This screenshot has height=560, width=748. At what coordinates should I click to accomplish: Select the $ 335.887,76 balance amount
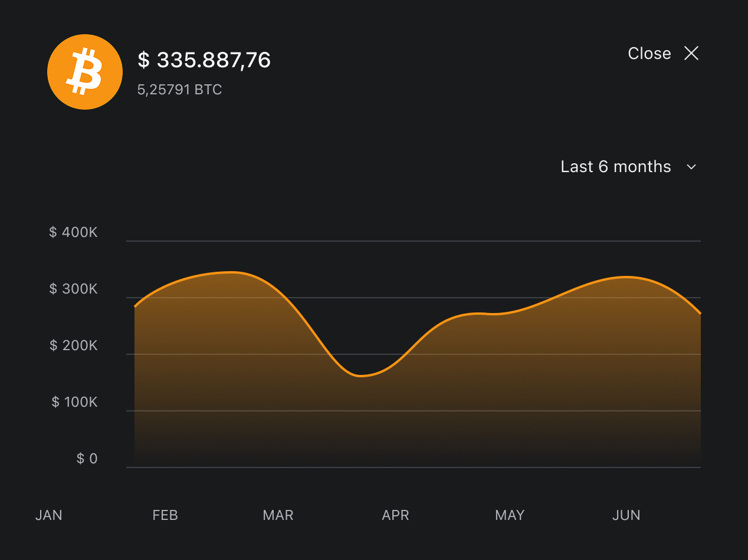204,60
